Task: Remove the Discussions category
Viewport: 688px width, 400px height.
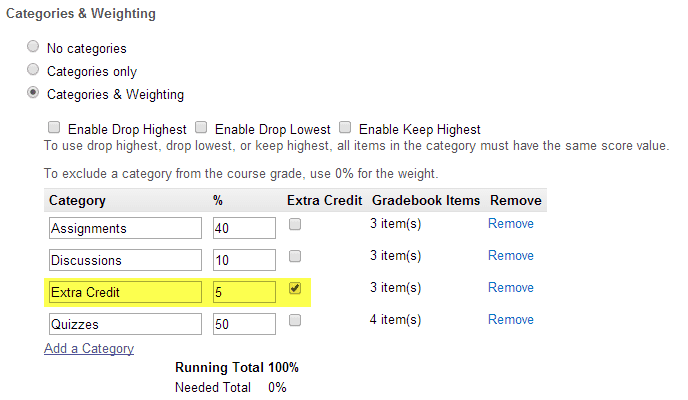Action: (511, 256)
